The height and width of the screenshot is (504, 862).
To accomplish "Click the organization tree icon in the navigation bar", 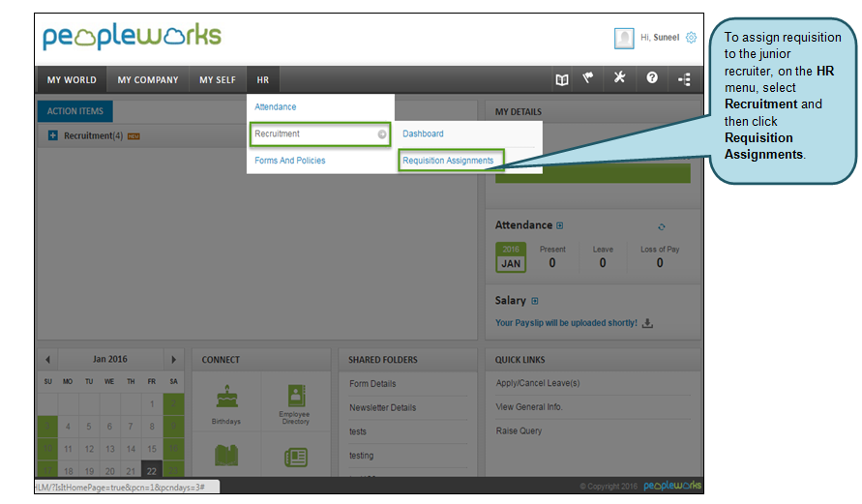I will [x=684, y=79].
